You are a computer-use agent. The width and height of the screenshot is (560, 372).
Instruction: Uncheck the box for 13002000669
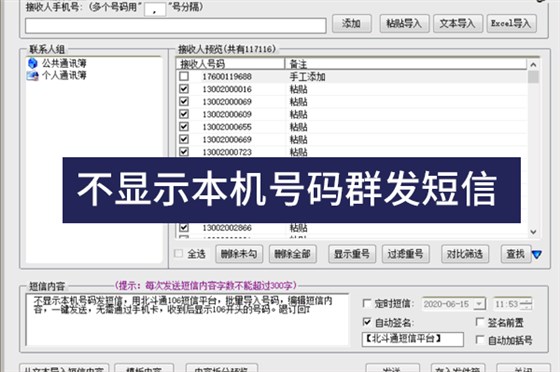pos(184,139)
